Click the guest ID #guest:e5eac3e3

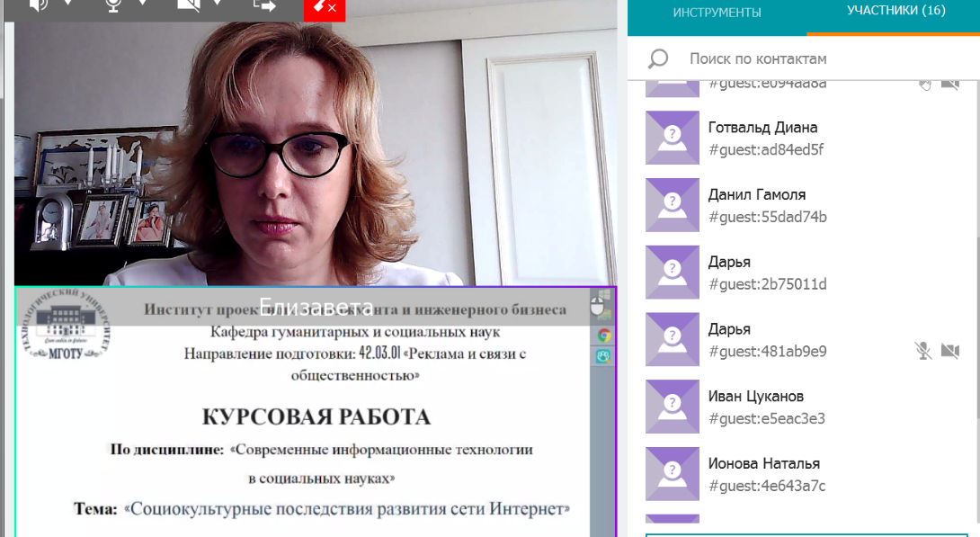tap(767, 419)
